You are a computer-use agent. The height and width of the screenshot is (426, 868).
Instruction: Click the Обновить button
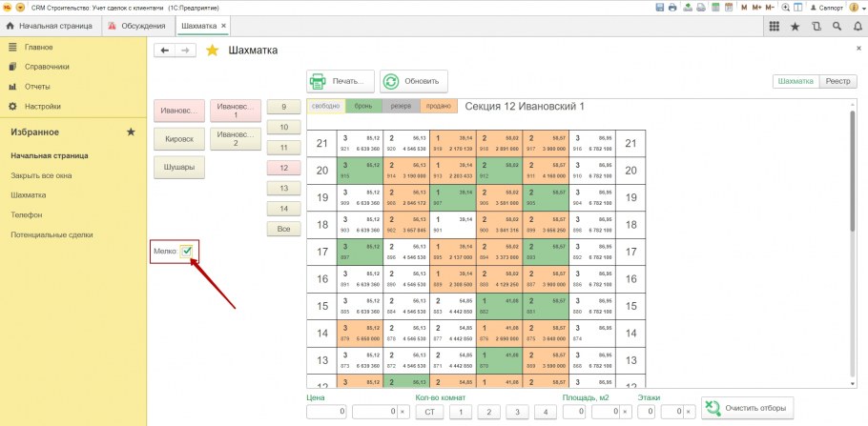point(414,81)
